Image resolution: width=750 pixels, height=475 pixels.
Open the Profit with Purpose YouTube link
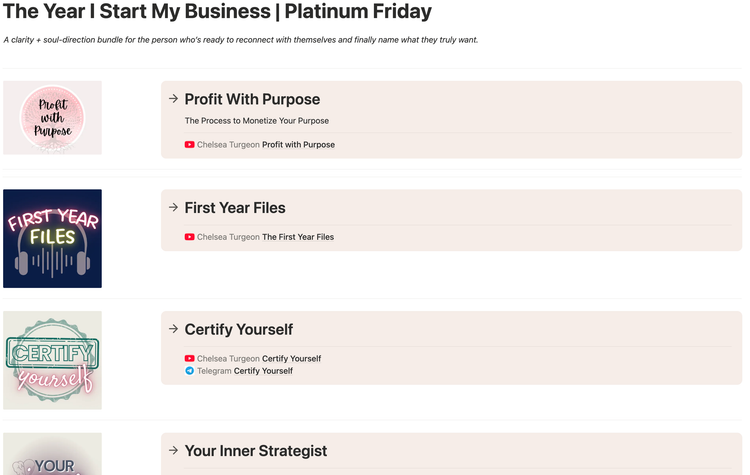(x=298, y=145)
